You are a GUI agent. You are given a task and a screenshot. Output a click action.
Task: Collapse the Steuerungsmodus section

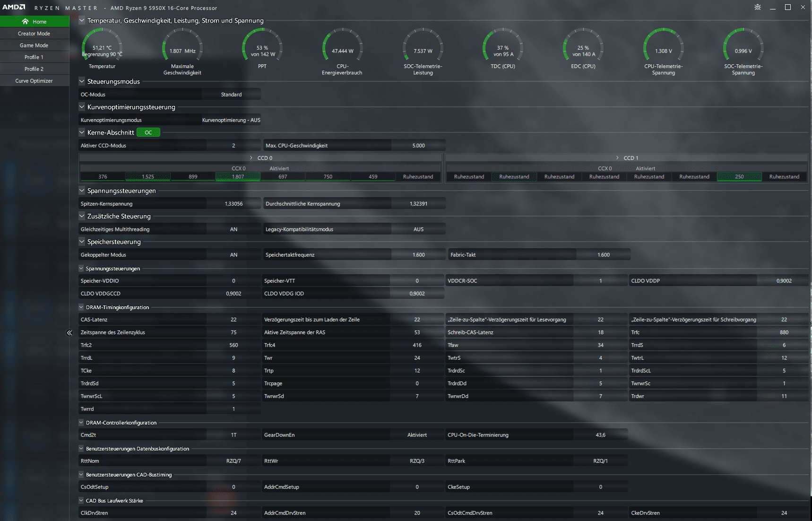pos(82,81)
